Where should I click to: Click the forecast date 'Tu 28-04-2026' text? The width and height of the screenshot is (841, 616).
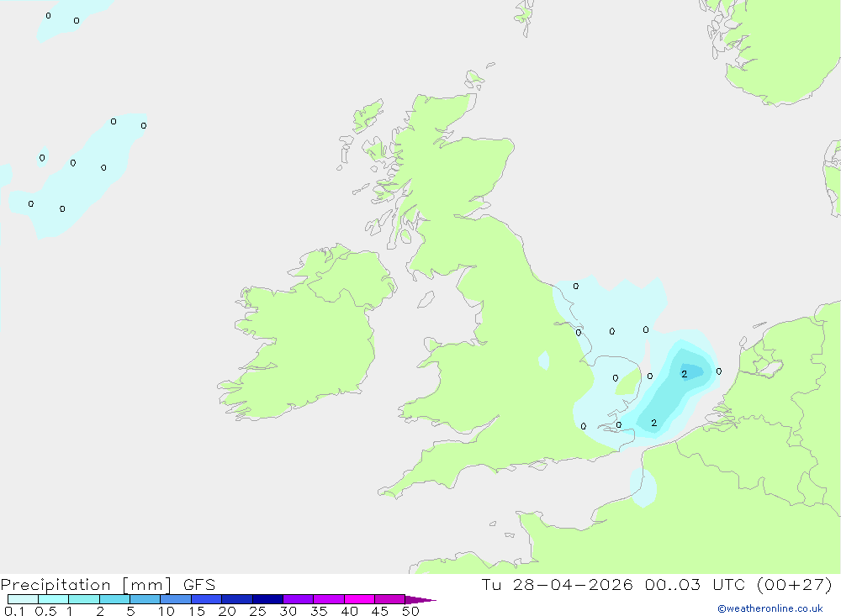pos(557,584)
